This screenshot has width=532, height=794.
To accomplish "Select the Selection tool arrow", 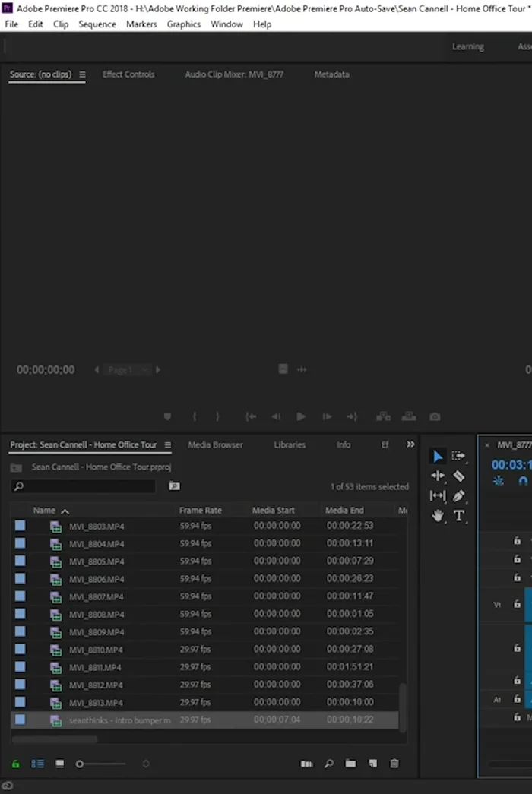I will pyautogui.click(x=437, y=456).
